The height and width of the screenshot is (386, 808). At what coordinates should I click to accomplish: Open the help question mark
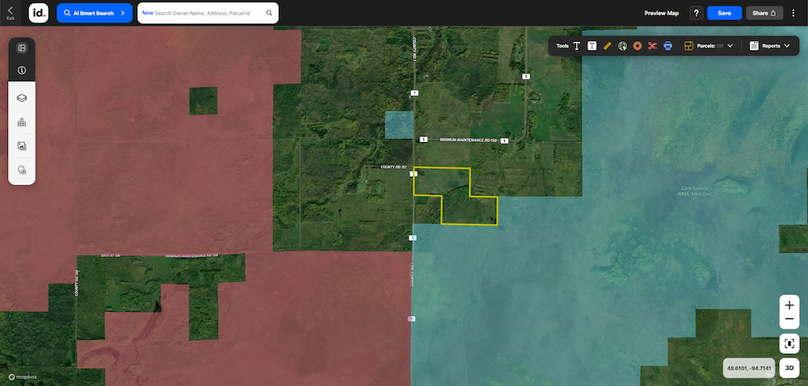696,13
